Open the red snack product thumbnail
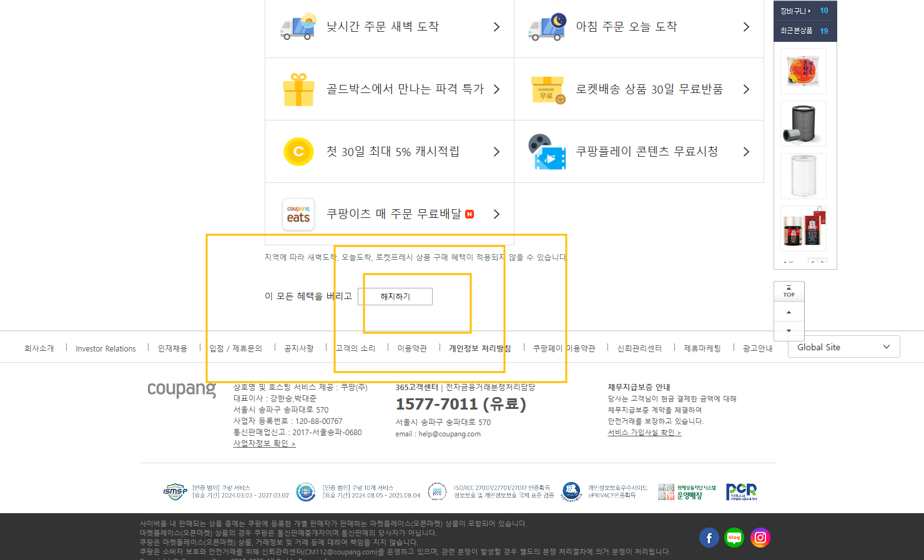Image resolution: width=924 pixels, height=560 pixels. 804,71
